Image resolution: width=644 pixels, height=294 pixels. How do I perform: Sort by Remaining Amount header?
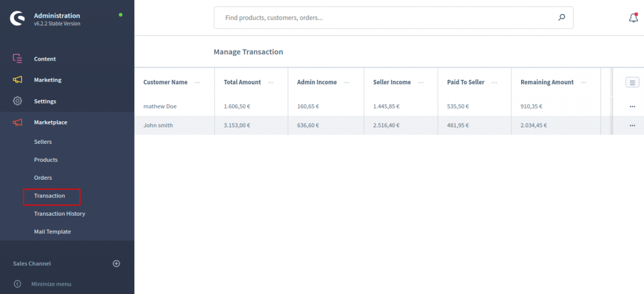pyautogui.click(x=547, y=82)
